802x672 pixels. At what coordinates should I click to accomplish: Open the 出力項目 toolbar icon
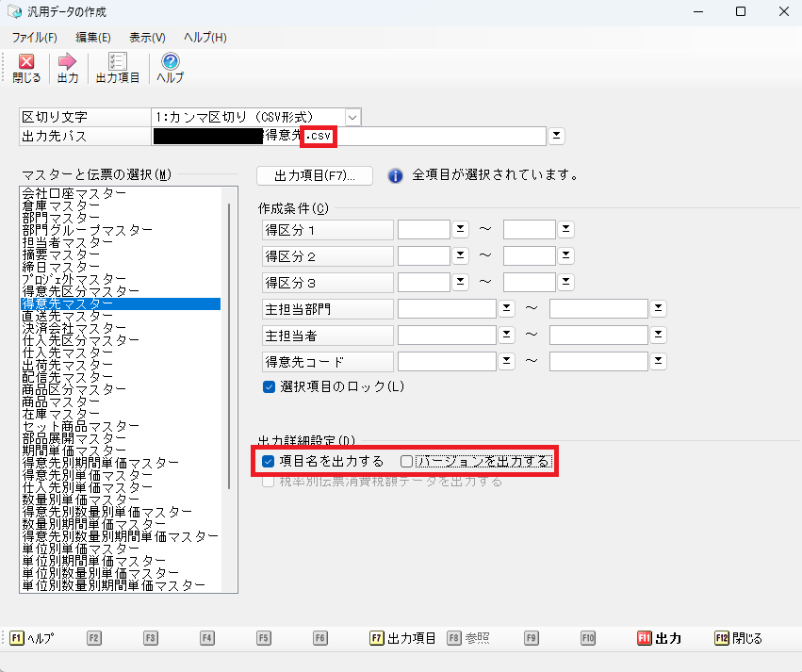click(x=117, y=61)
